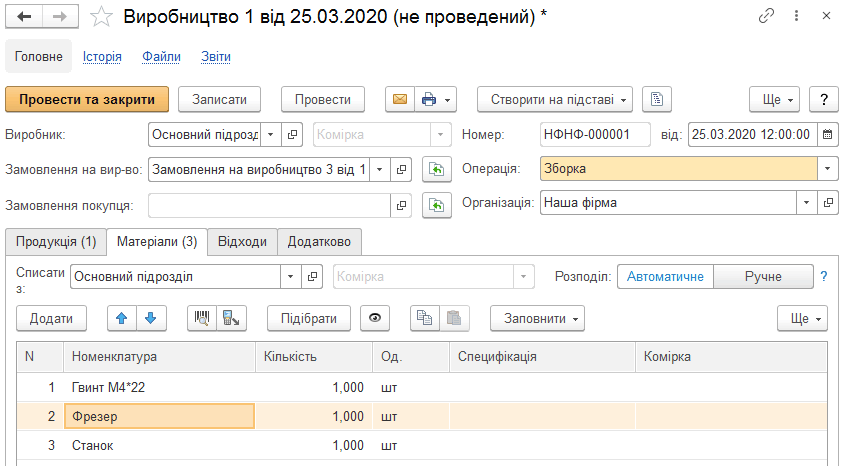Click the date field 25.03.2020 12:00:00

pyautogui.click(x=753, y=135)
